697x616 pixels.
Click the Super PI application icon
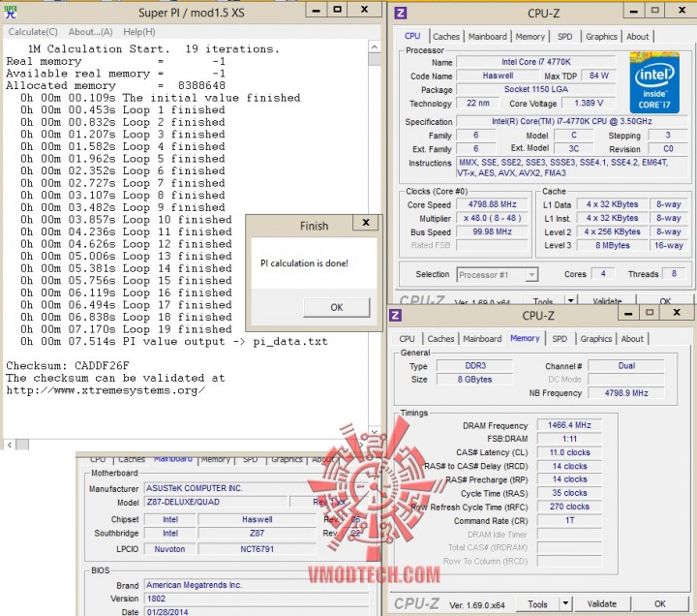tap(10, 12)
